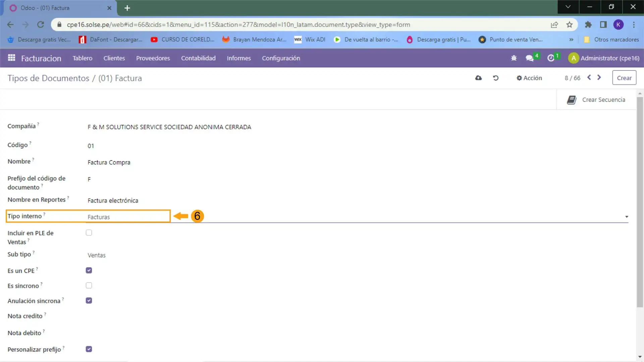644x362 pixels.
Task: Open a new browser tab
Action: tap(127, 8)
